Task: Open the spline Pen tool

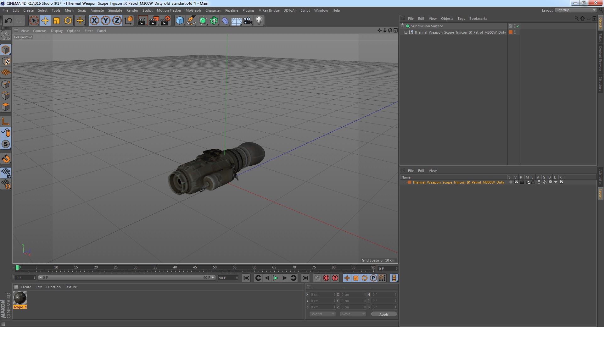Action: 191,21
